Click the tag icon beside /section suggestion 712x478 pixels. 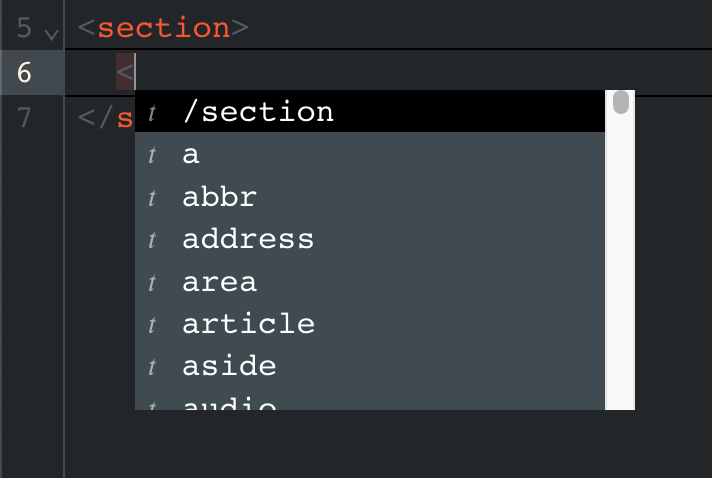[x=152, y=113]
